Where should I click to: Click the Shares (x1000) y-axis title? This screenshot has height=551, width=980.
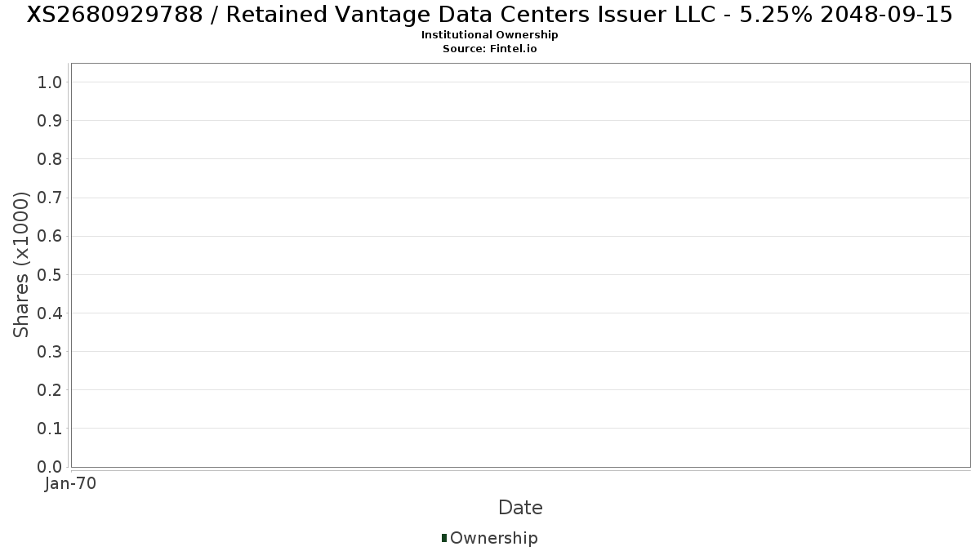tap(21, 264)
